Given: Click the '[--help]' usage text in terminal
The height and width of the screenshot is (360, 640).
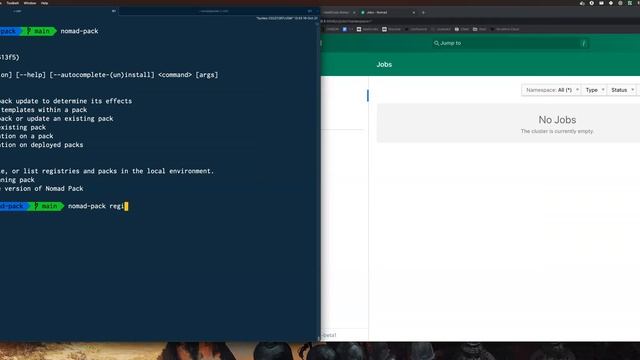Looking at the screenshot, I should 31,75.
